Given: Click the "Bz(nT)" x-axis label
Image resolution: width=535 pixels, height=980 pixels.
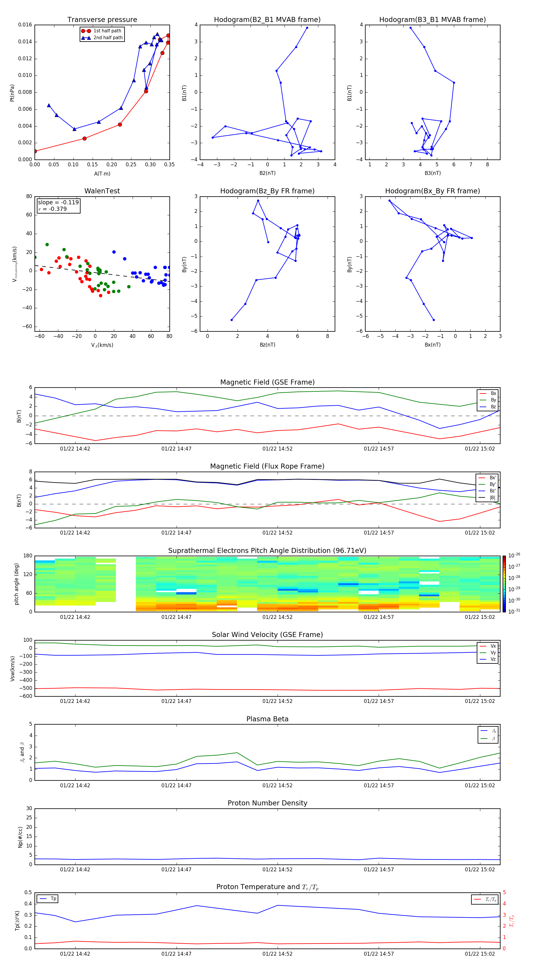Looking at the screenshot, I should (267, 345).
